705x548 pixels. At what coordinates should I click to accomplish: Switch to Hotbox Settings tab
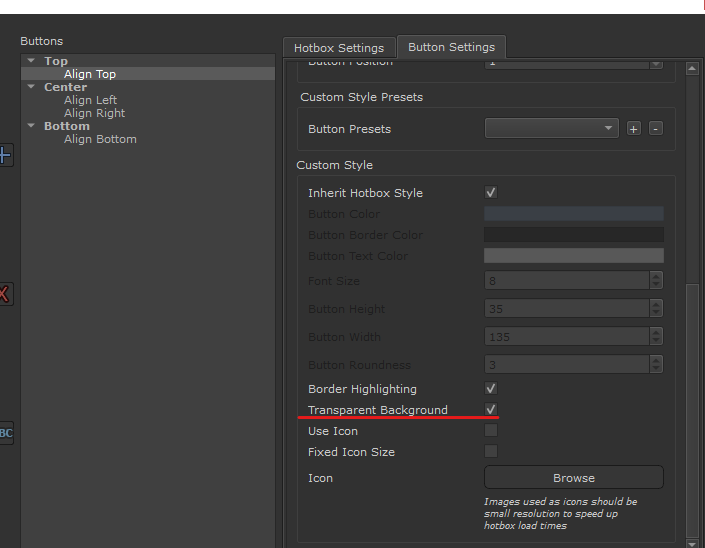tap(338, 48)
